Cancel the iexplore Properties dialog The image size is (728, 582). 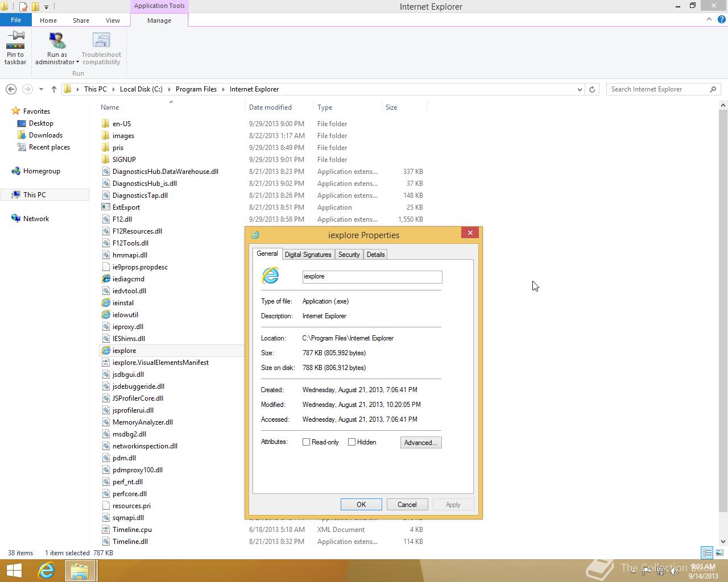407,505
